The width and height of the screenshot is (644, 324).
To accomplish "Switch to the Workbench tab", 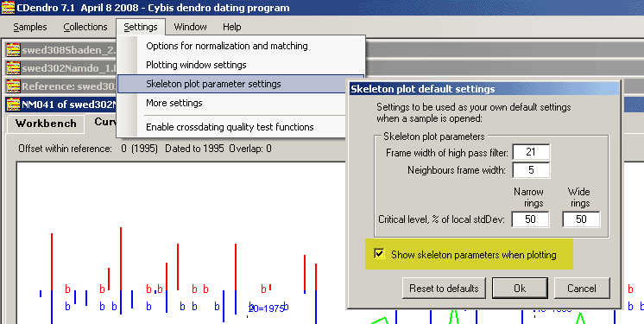I will 46,124.
